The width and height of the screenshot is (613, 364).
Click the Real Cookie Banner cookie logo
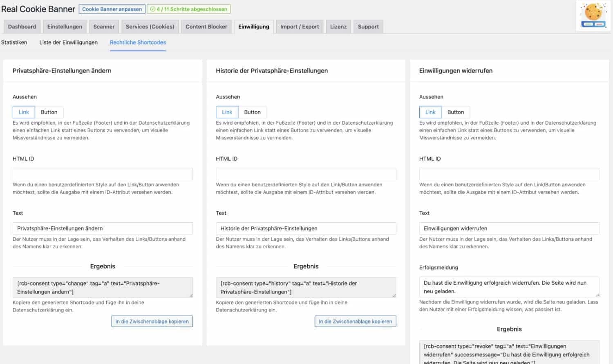pos(593,16)
